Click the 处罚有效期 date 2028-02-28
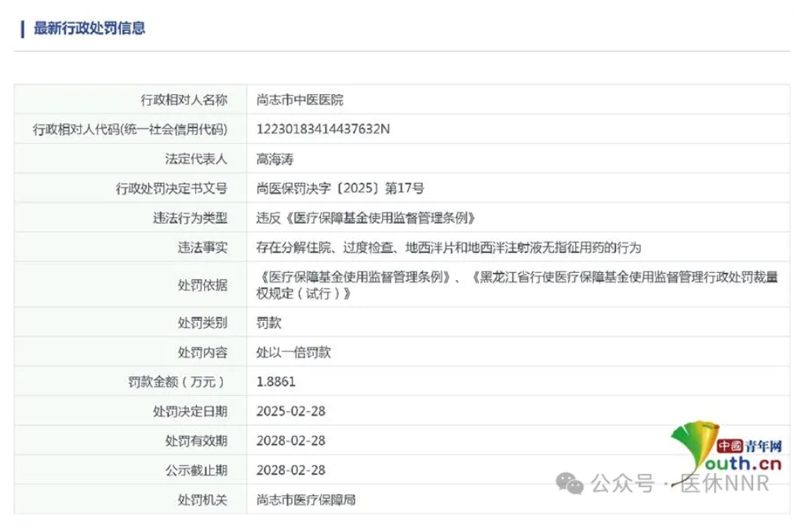Image resolution: width=812 pixels, height=528 pixels. (x=291, y=441)
